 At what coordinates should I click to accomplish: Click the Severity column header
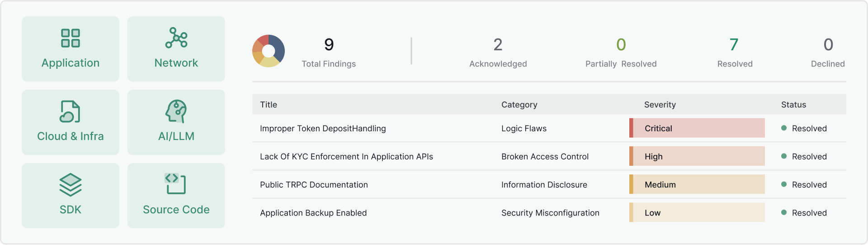[x=660, y=105]
